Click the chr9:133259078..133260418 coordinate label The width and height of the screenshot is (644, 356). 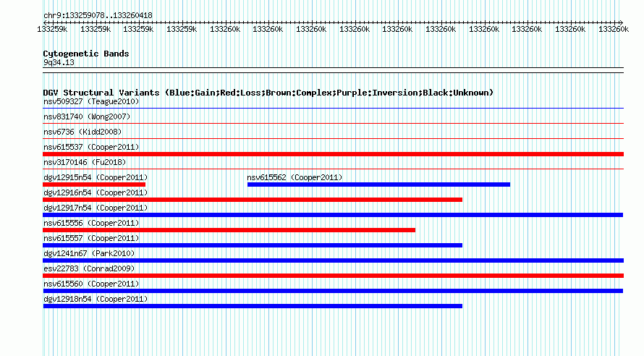point(98,16)
